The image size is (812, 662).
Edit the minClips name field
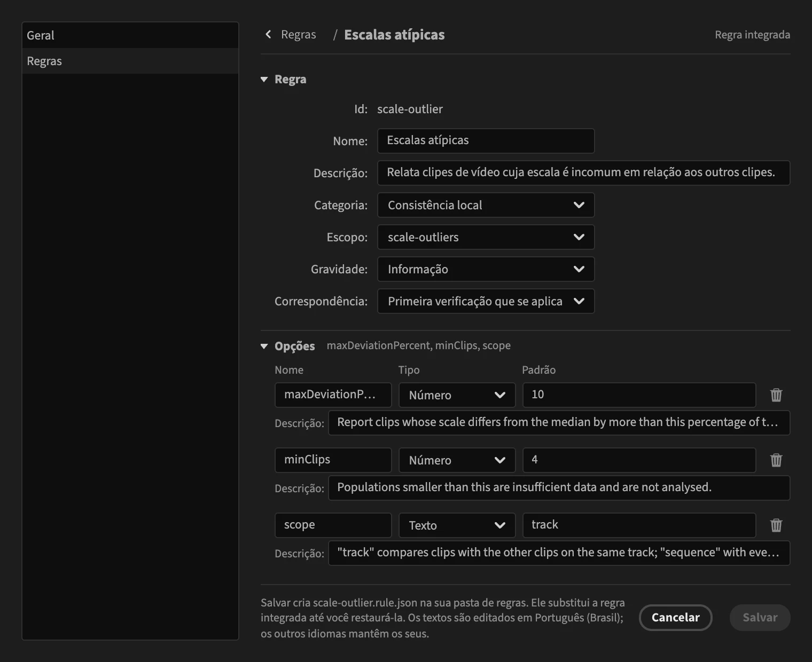coord(333,460)
